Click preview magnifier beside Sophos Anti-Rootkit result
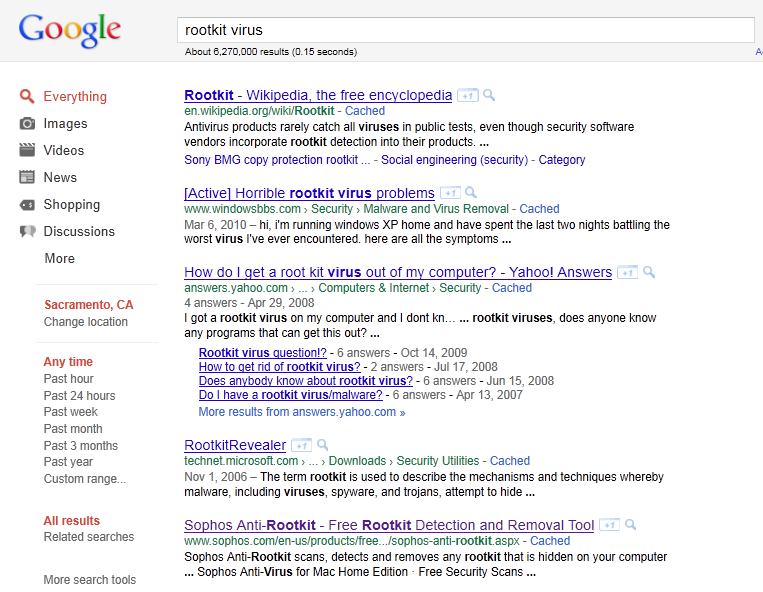 (x=631, y=525)
